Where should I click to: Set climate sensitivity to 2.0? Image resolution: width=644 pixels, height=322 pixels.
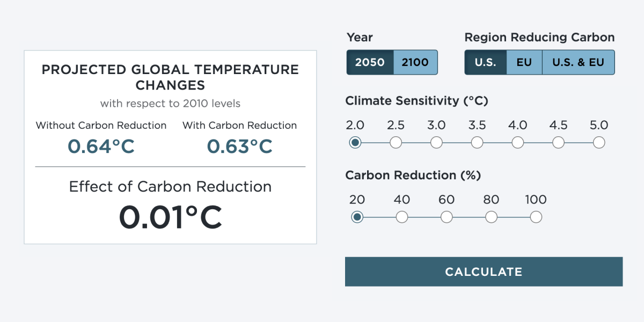355,142
